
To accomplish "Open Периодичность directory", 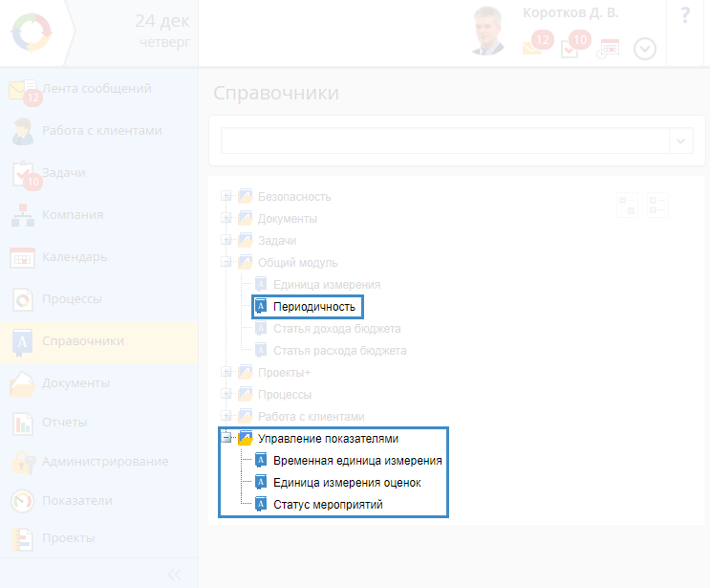I will [313, 307].
